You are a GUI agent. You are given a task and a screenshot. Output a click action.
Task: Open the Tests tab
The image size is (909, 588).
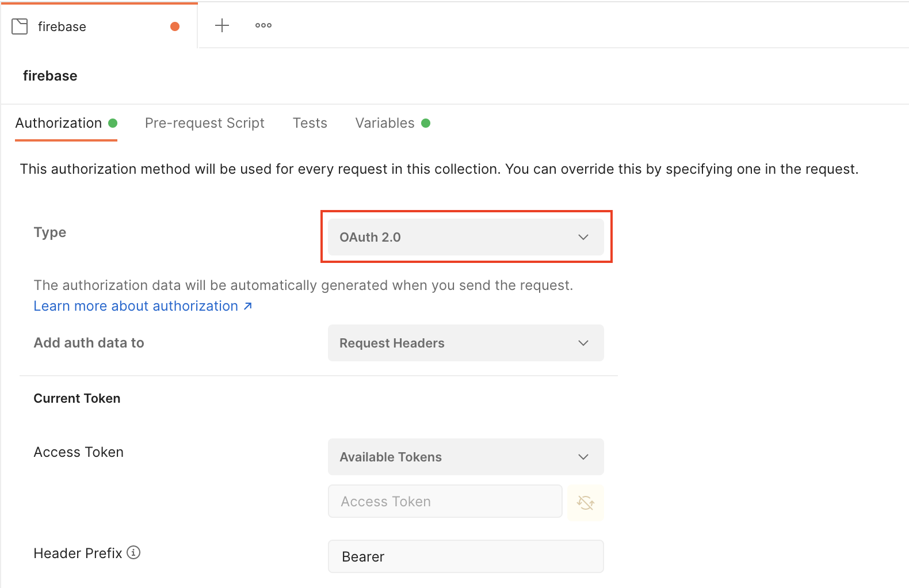310,123
